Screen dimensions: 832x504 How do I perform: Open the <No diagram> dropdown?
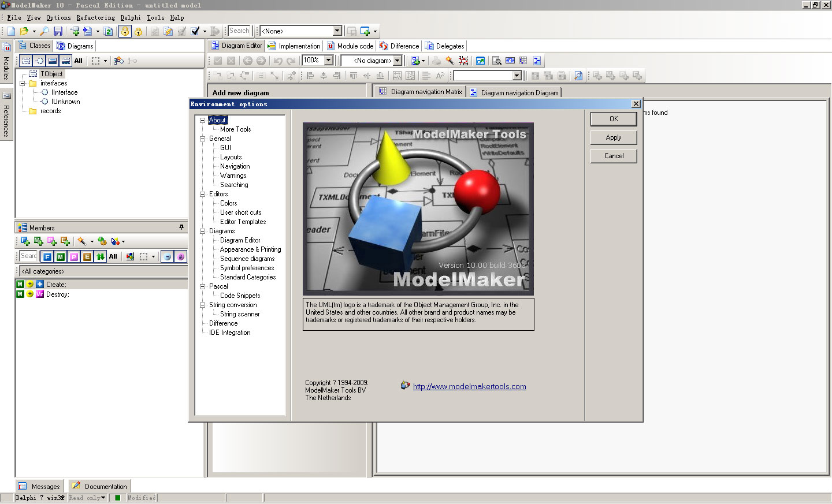click(x=398, y=61)
